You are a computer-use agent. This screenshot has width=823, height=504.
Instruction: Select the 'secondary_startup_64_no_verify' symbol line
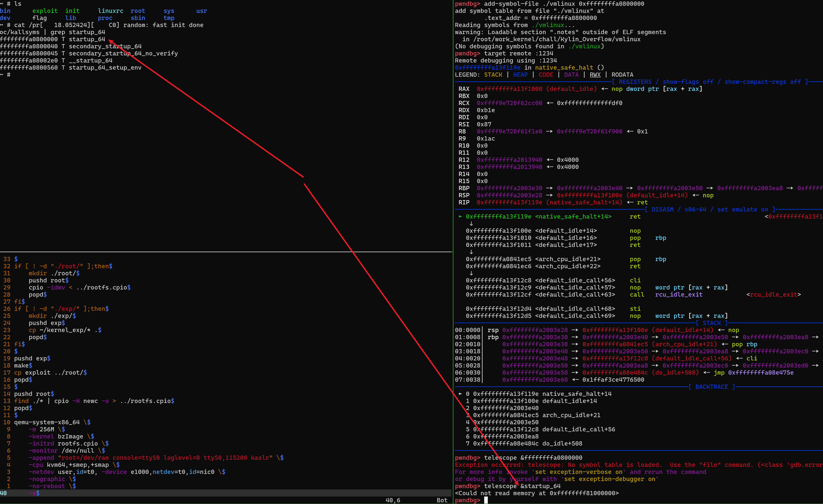pos(89,53)
